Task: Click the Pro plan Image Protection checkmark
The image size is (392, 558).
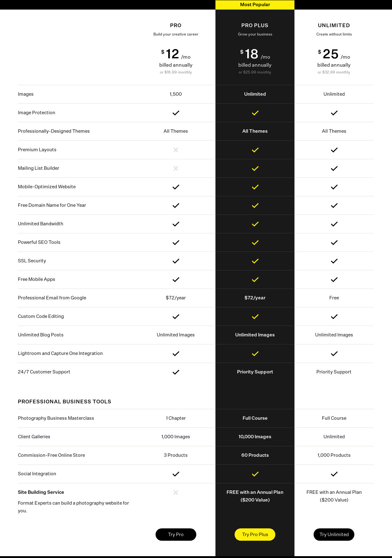Action: tap(176, 113)
